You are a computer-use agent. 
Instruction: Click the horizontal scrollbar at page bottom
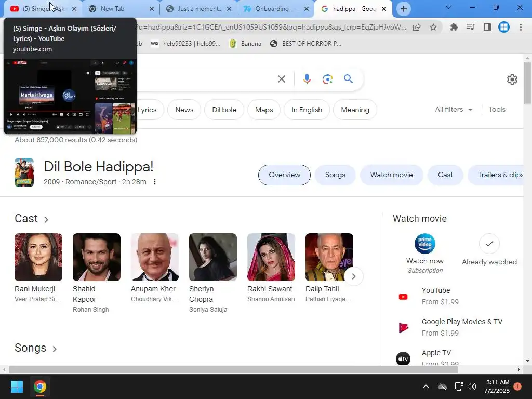[233, 369]
